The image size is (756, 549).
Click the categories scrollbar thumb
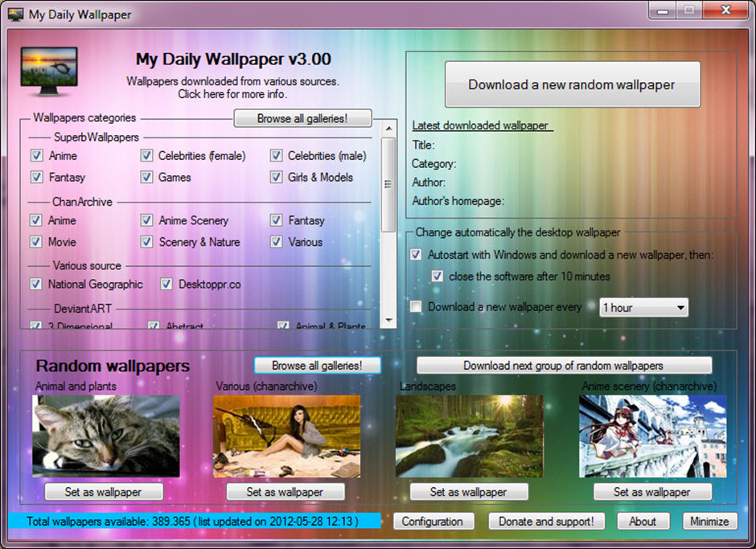point(388,185)
